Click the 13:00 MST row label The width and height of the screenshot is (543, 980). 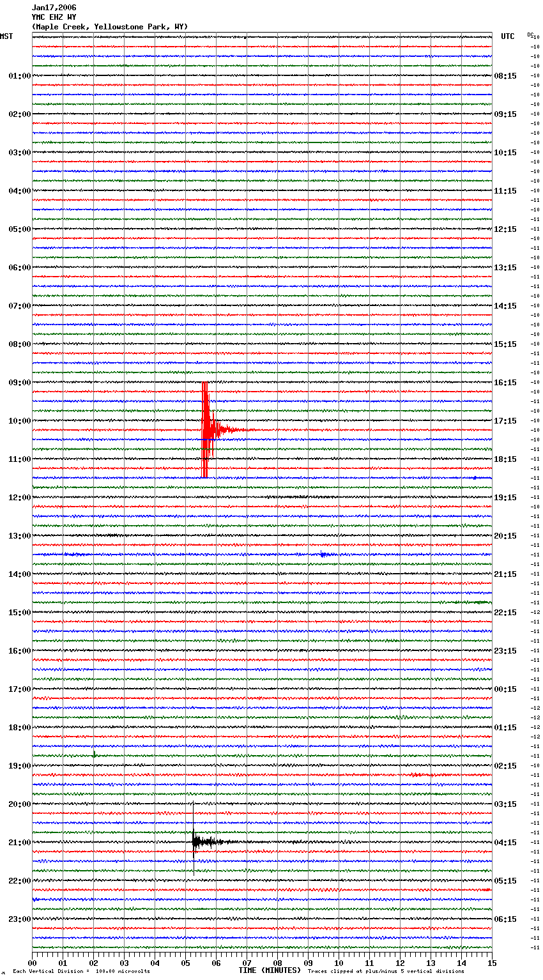tap(19, 536)
